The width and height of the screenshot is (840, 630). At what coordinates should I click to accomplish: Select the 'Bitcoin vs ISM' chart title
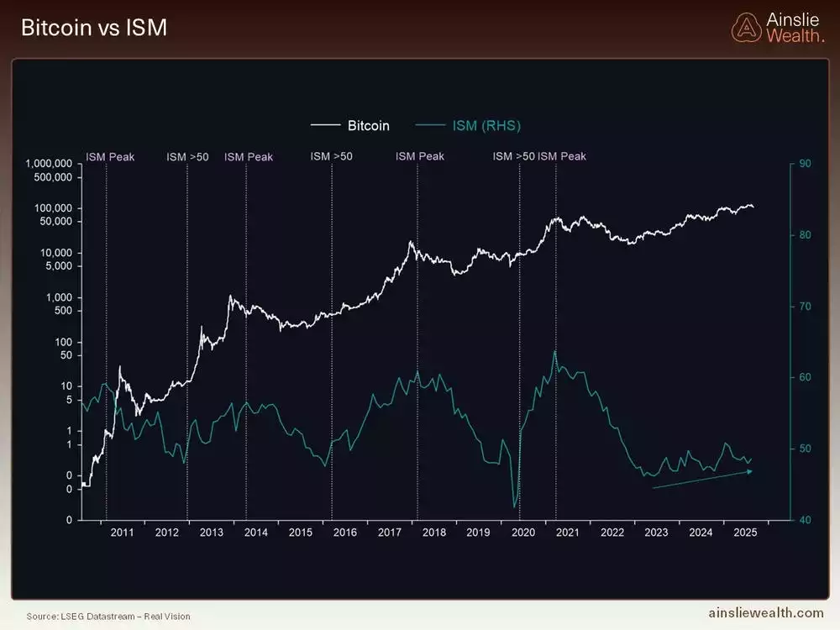tap(95, 28)
